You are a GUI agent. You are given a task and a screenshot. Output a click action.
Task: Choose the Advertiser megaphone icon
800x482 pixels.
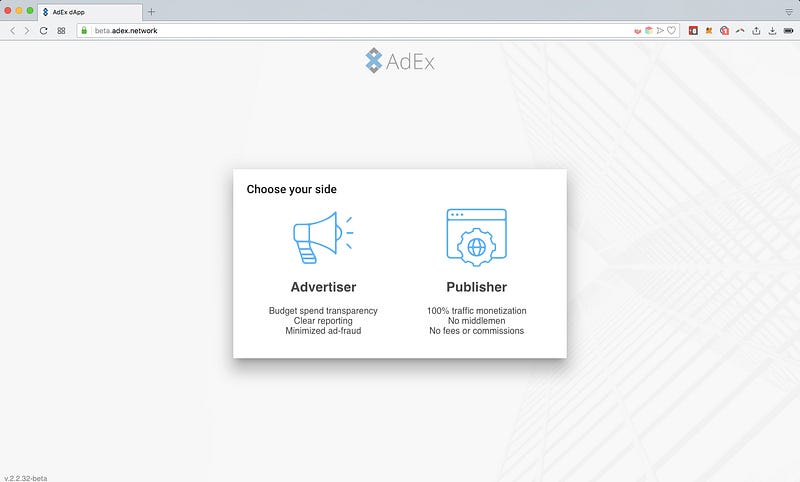click(323, 238)
